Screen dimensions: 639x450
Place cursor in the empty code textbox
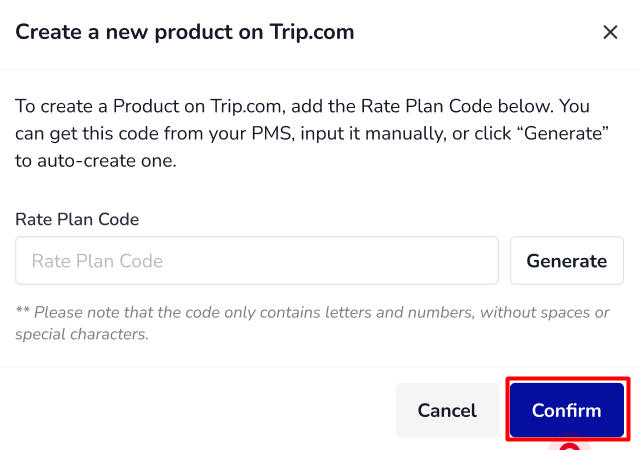point(257,261)
